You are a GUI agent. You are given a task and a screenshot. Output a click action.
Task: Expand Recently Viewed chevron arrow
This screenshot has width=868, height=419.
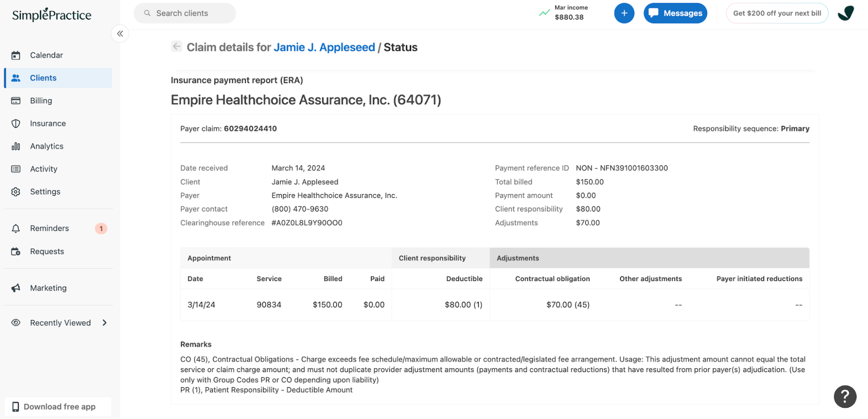coord(105,323)
